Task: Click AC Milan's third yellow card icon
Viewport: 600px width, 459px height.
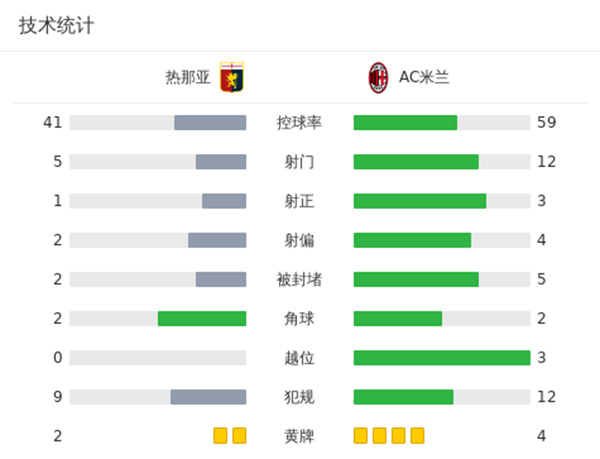Action: click(x=398, y=435)
